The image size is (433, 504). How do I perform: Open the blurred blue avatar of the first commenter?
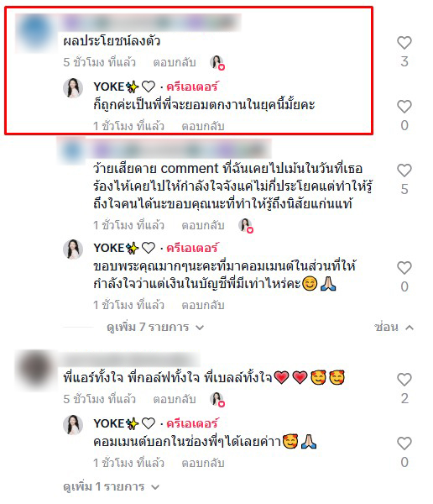point(35,32)
